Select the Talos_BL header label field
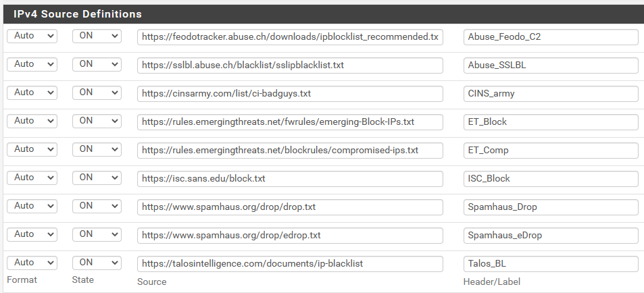 (x=551, y=263)
